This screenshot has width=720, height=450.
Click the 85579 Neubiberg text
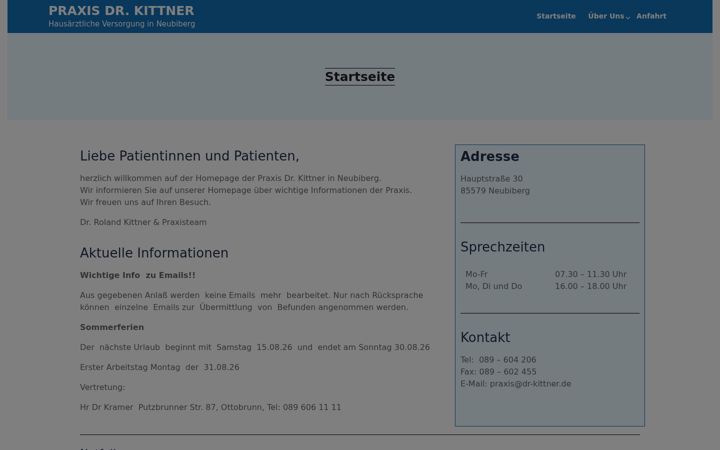(495, 191)
